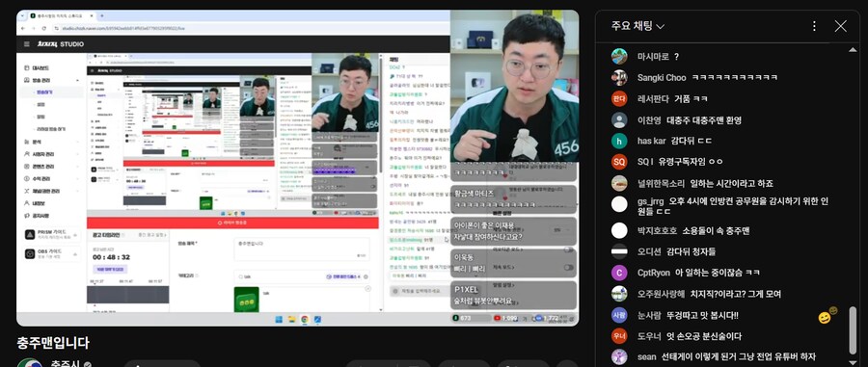
Task: Click the ad timeline strip
Action: (x=128, y=295)
